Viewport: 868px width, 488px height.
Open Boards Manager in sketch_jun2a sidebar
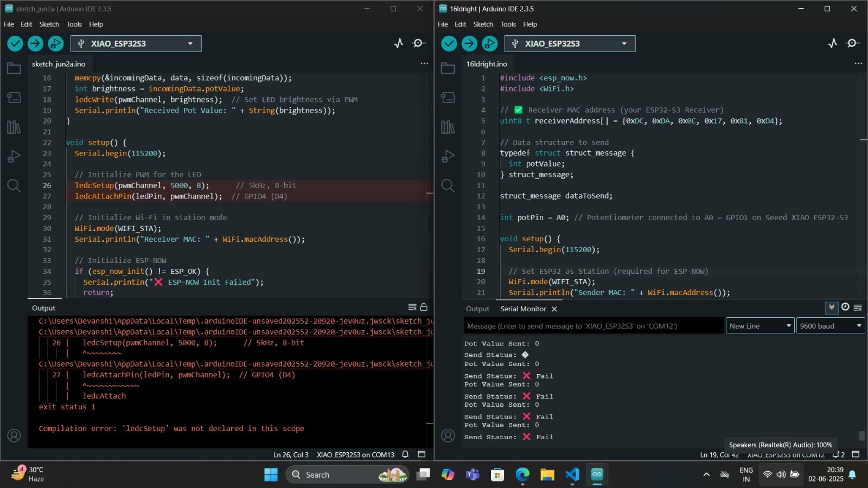tap(14, 98)
